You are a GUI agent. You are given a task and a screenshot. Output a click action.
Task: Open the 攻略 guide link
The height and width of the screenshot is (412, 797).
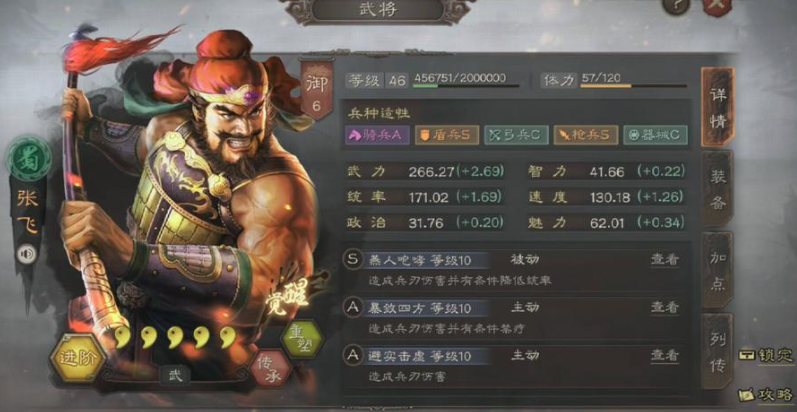766,395
